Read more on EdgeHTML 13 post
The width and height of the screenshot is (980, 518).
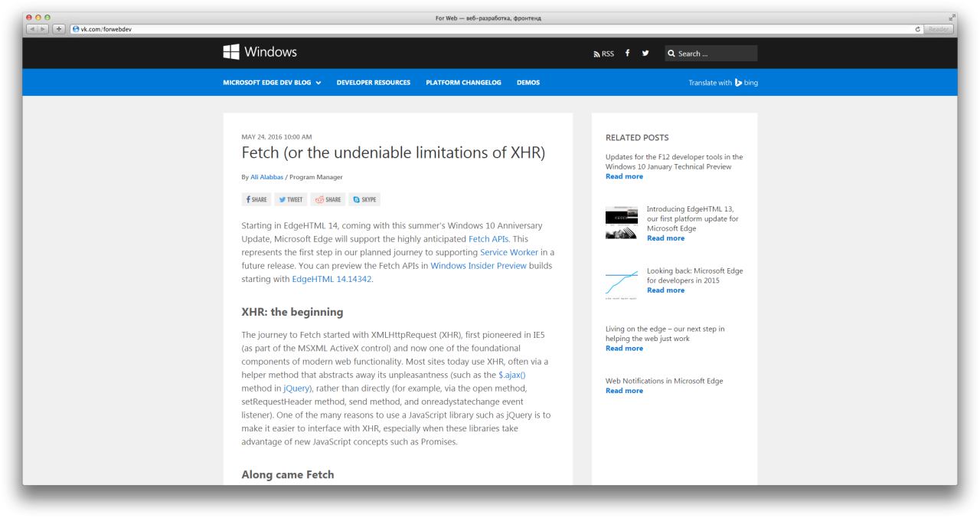coord(665,238)
